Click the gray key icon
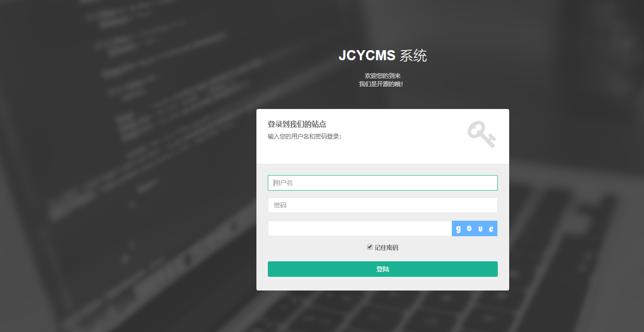 (x=481, y=134)
